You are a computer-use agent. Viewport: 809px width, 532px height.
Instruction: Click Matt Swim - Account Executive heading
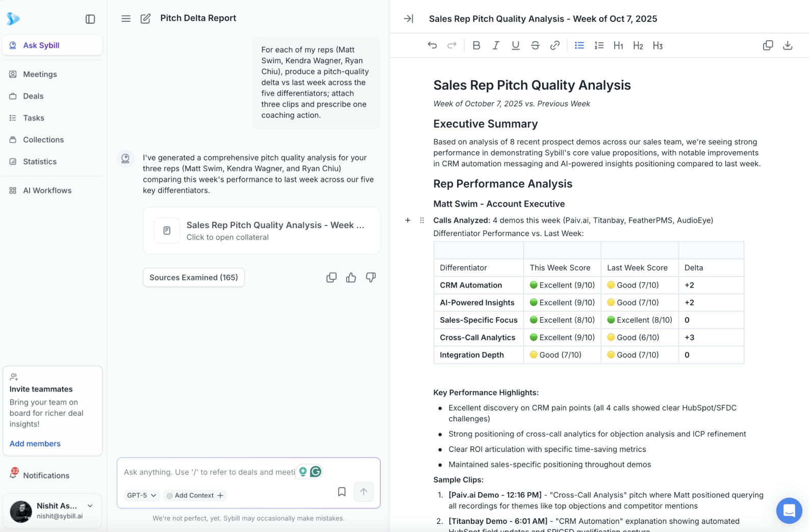(x=499, y=204)
